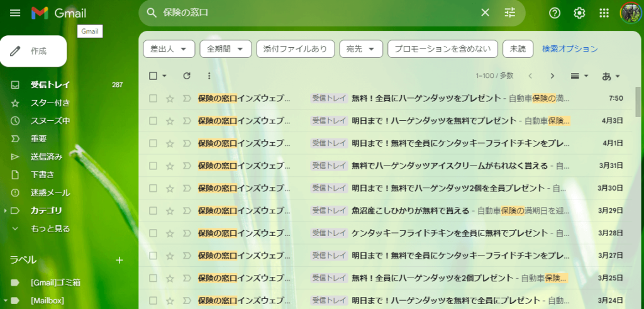Viewport: 644px width, 309px height.
Task: Star the email dated 4月3日
Action: pos(170,121)
